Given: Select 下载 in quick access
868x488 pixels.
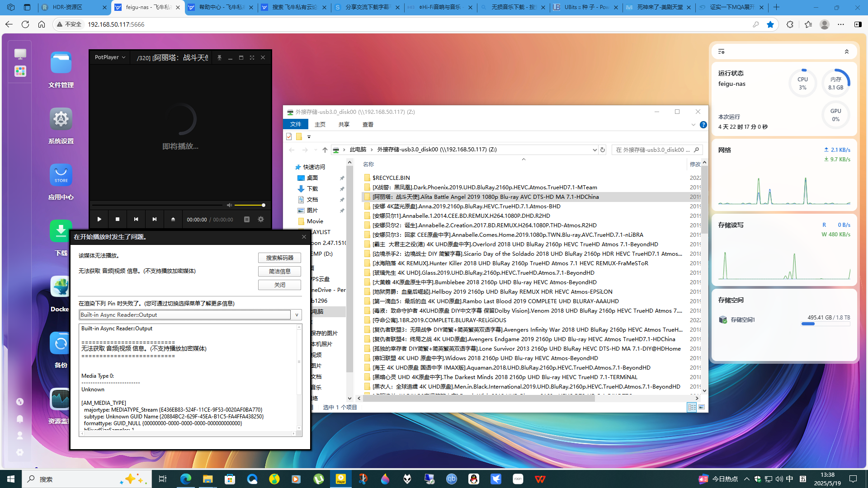Looking at the screenshot, I should point(312,189).
